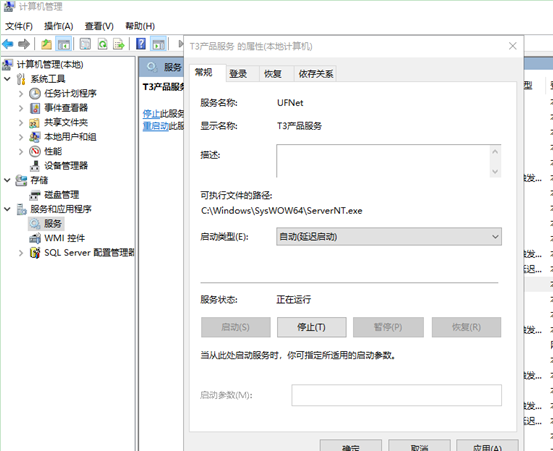
Task: Select 设备管理器 in the tree
Action: 66,166
